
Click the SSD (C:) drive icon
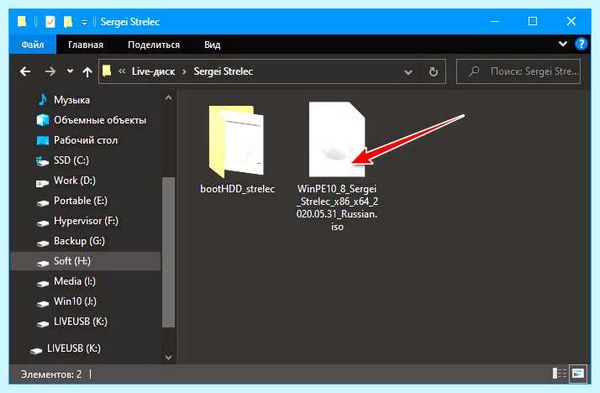tap(42, 161)
